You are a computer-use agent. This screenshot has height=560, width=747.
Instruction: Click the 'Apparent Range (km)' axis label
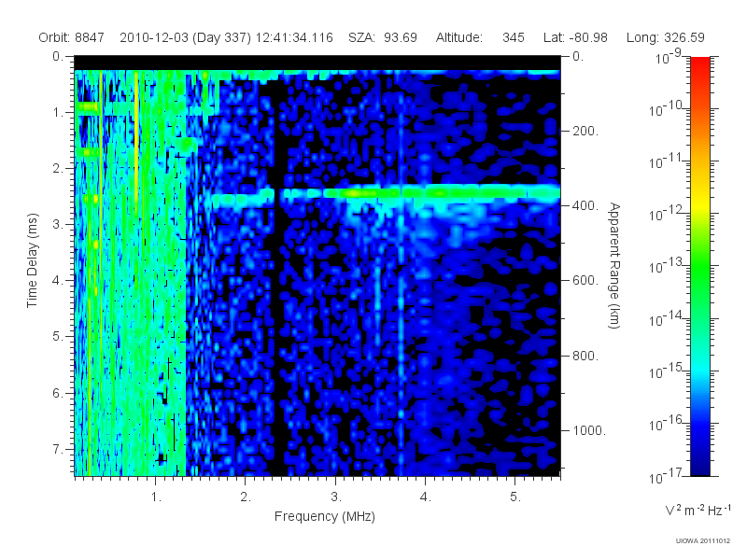614,265
